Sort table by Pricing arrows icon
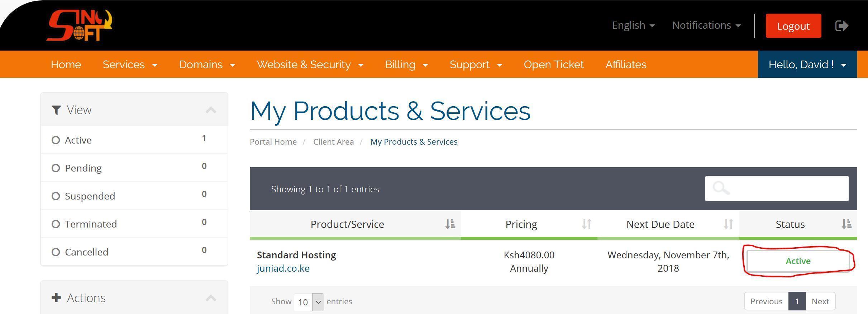The image size is (868, 314). click(586, 224)
